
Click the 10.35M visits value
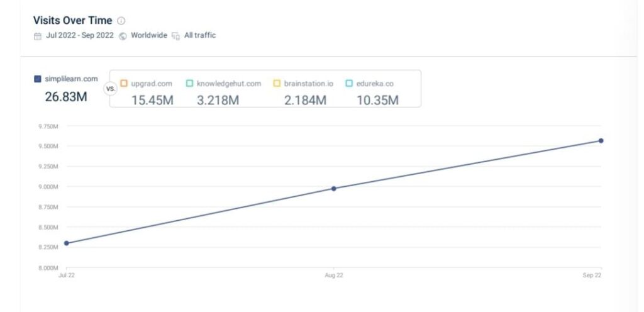click(377, 100)
